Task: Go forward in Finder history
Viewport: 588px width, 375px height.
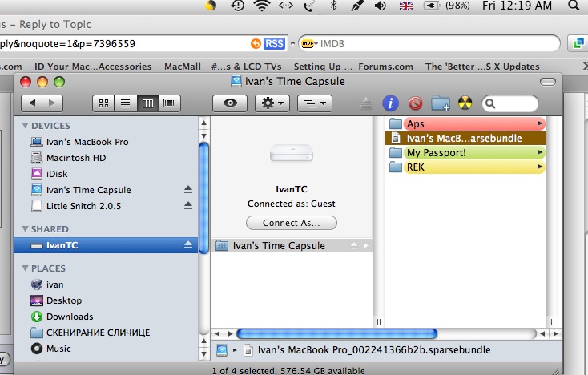Action: 53,103
